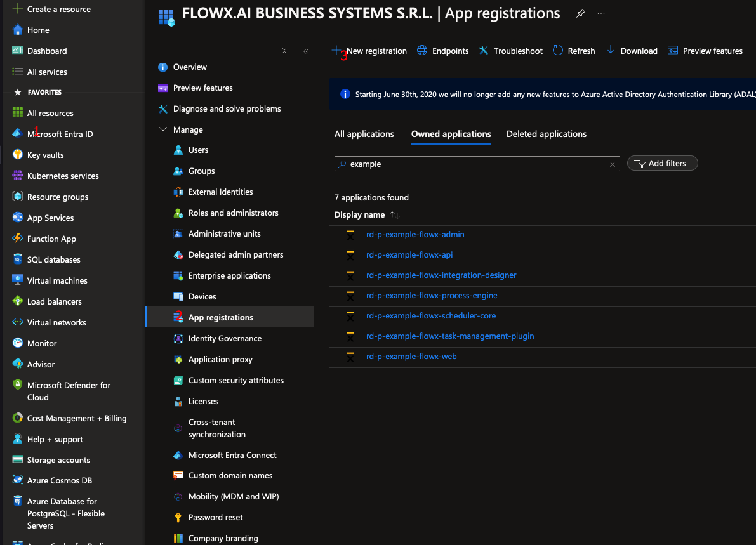Image resolution: width=756 pixels, height=545 pixels.
Task: Collapse the resource menu with double chevron
Action: 306,51
